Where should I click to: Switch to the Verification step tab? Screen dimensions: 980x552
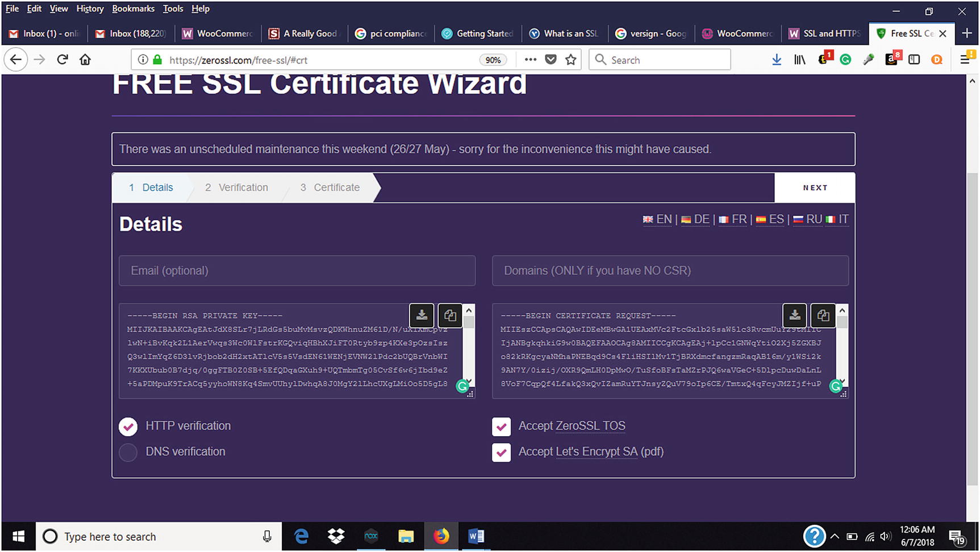click(x=237, y=187)
